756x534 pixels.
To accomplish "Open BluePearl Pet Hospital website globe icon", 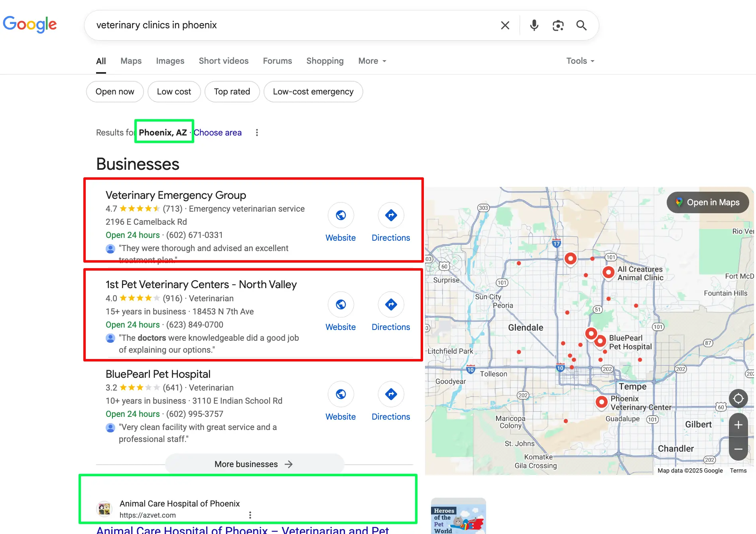I will click(x=341, y=394).
